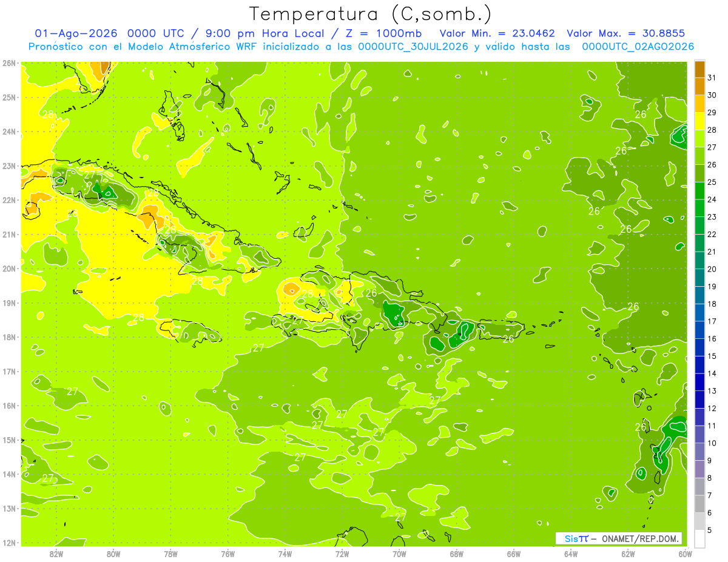Click the 26N latitude axis label
Screen dimensions: 728x562
point(9,63)
